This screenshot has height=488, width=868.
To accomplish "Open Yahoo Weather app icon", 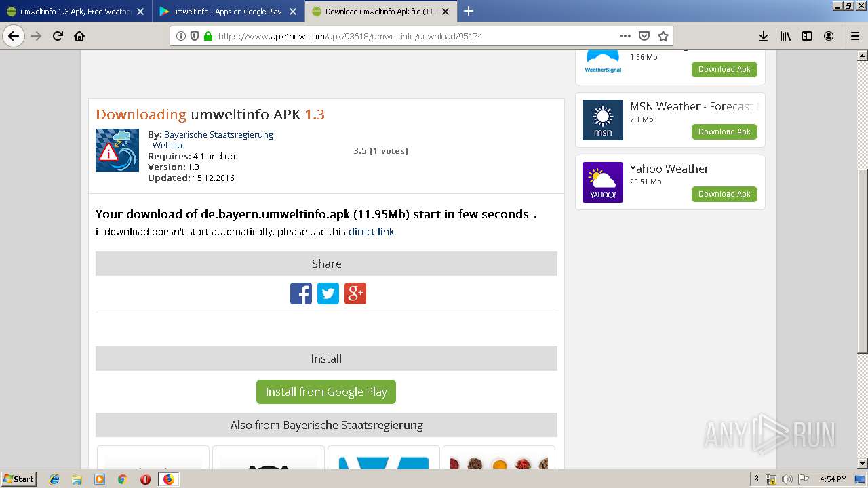I will pyautogui.click(x=603, y=182).
